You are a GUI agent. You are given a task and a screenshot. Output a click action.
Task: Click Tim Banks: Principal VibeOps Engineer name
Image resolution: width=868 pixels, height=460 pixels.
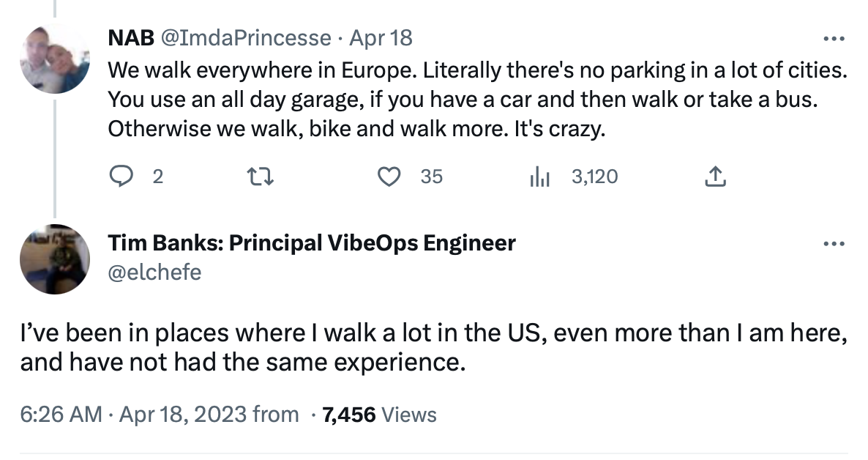[x=312, y=243]
